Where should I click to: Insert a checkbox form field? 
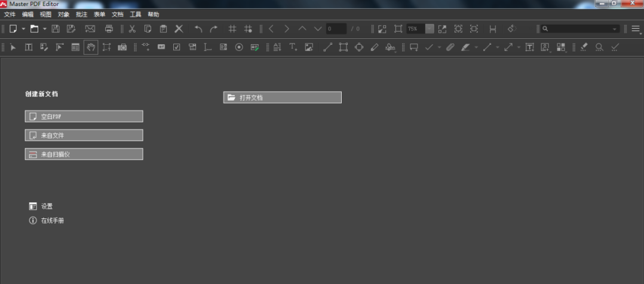177,47
